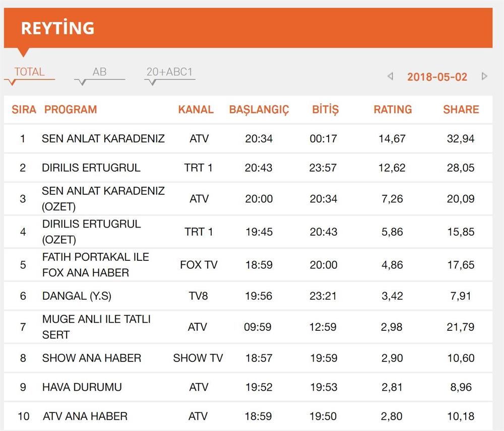The width and height of the screenshot is (504, 431).
Task: Select FATIH PORTAKAL ILE FOX ANA HABER
Action: 96,265
